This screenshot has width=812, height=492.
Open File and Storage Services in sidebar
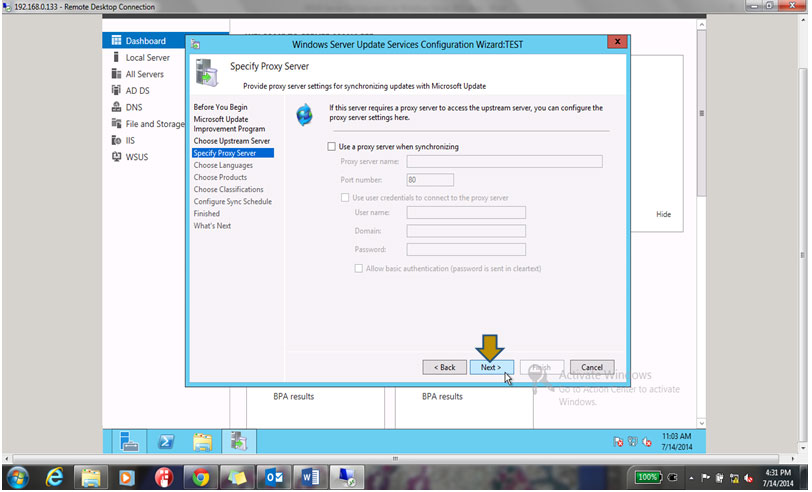pyautogui.click(x=154, y=124)
